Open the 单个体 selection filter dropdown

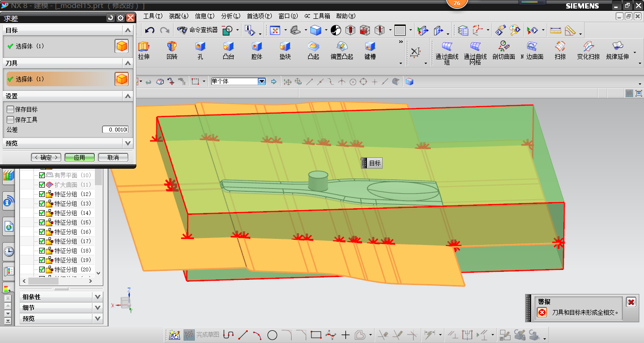pyautogui.click(x=262, y=82)
